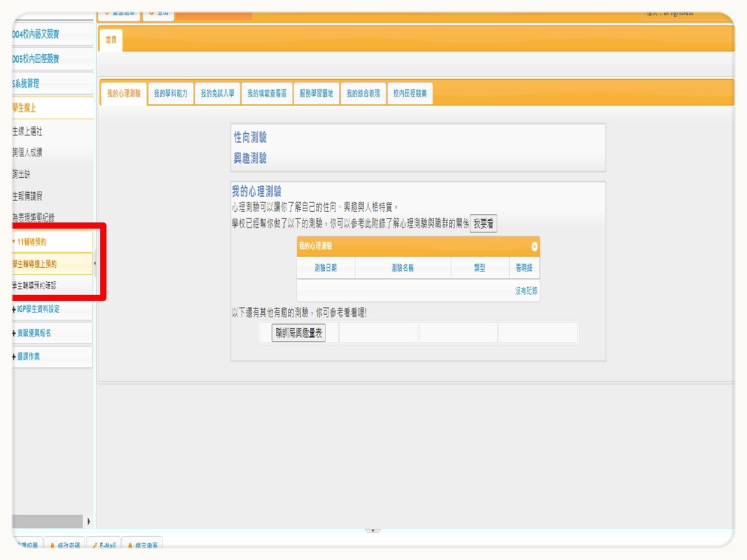
Task: Click the sidebar horizontal scrollbar
Action: [47, 521]
